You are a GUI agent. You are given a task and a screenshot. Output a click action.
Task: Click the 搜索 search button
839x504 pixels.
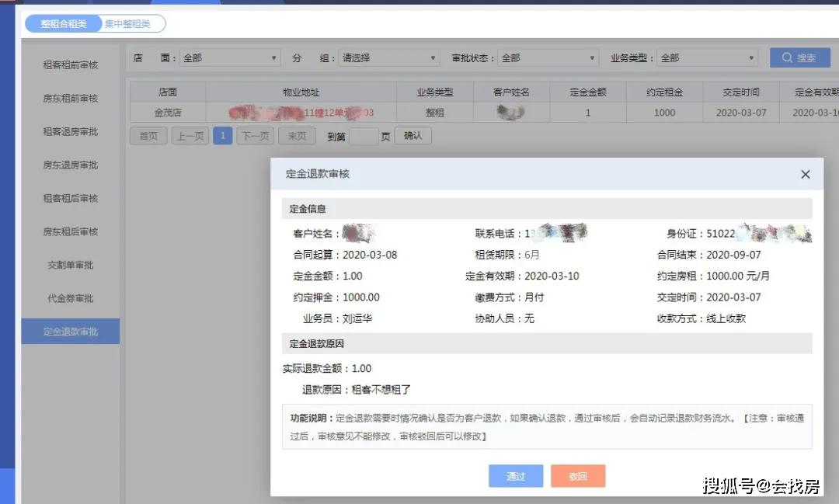click(800, 57)
